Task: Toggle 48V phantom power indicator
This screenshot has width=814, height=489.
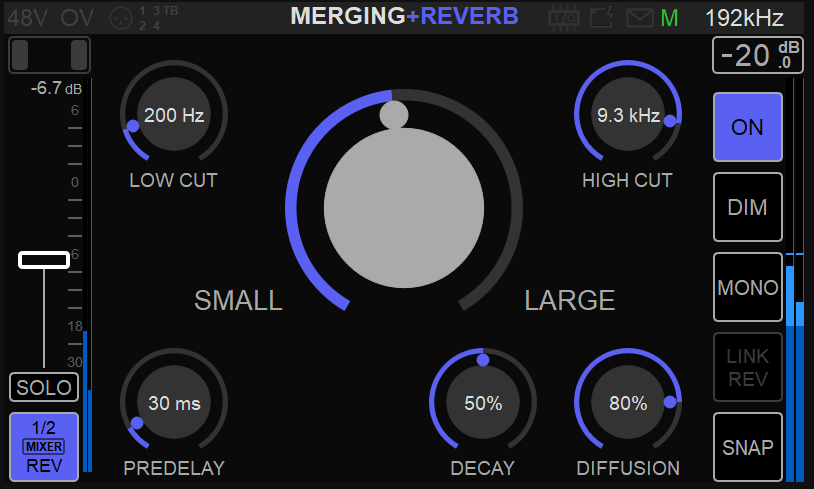Action: coord(28,18)
